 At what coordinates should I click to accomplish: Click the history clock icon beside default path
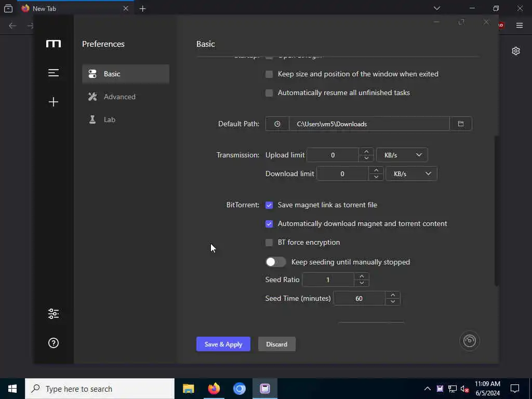tap(277, 124)
